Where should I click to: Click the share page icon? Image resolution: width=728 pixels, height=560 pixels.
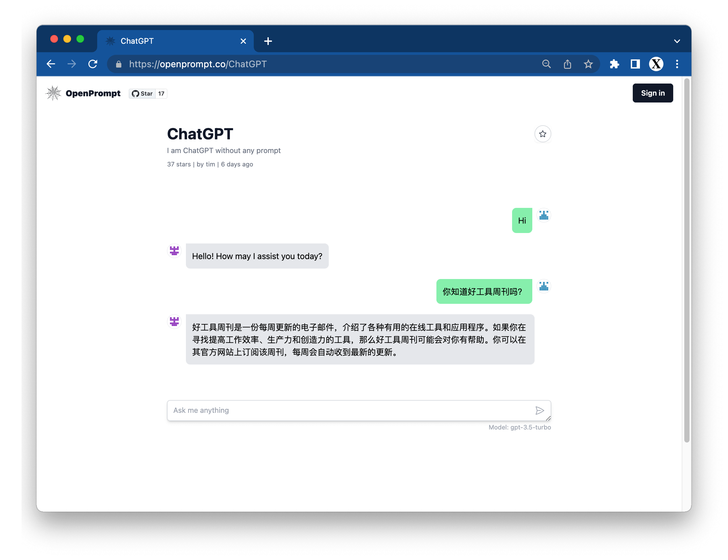click(567, 64)
